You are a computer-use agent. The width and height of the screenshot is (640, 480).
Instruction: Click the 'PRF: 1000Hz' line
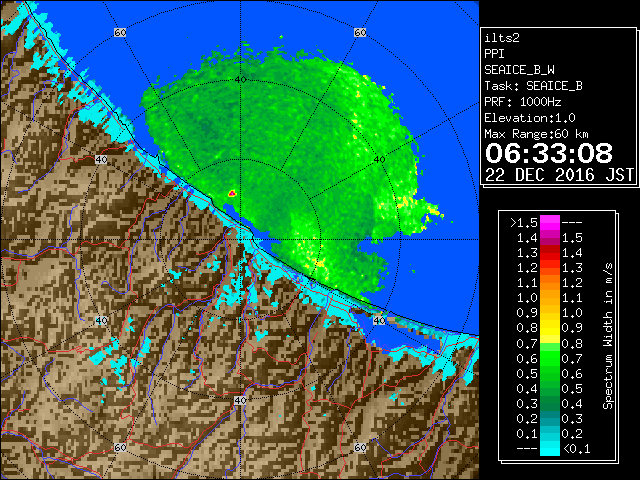coord(522,102)
